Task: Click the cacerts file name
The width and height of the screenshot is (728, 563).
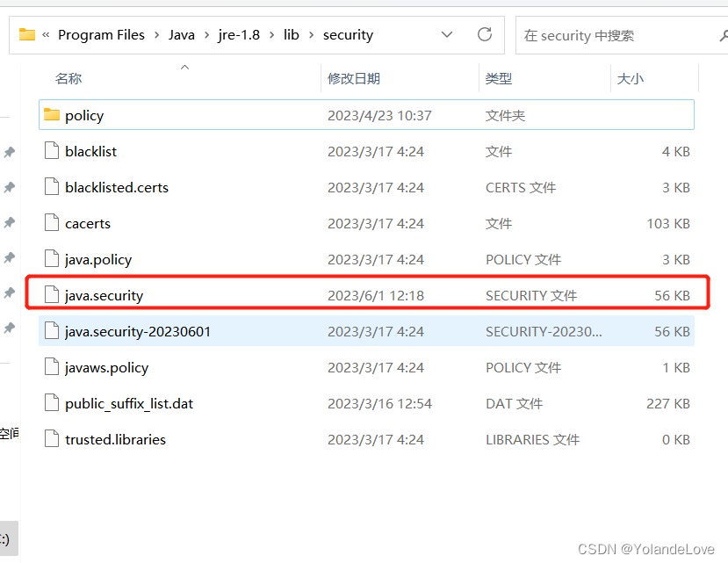Action: [87, 224]
